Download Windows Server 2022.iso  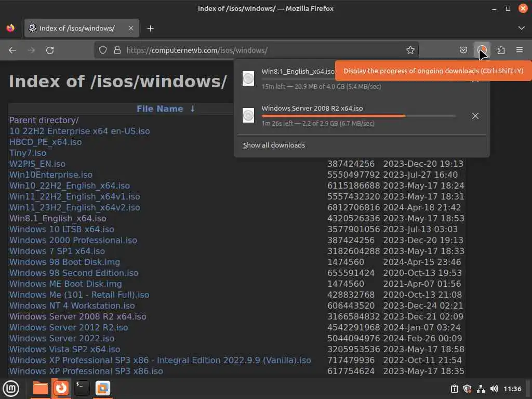(62, 338)
